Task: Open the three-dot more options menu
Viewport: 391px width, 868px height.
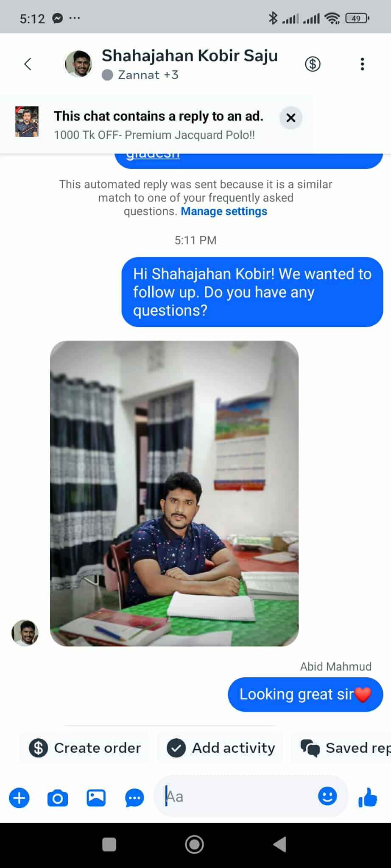Action: (x=362, y=64)
